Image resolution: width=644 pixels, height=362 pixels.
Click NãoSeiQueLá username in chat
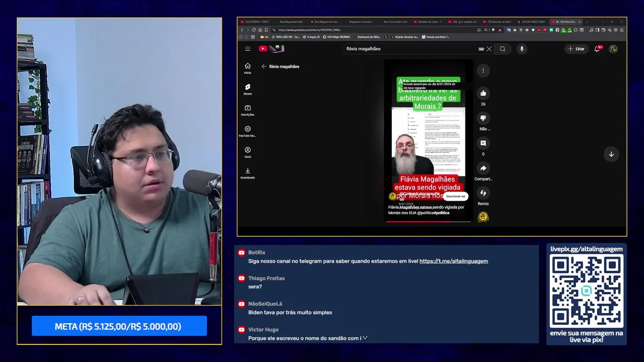point(265,304)
